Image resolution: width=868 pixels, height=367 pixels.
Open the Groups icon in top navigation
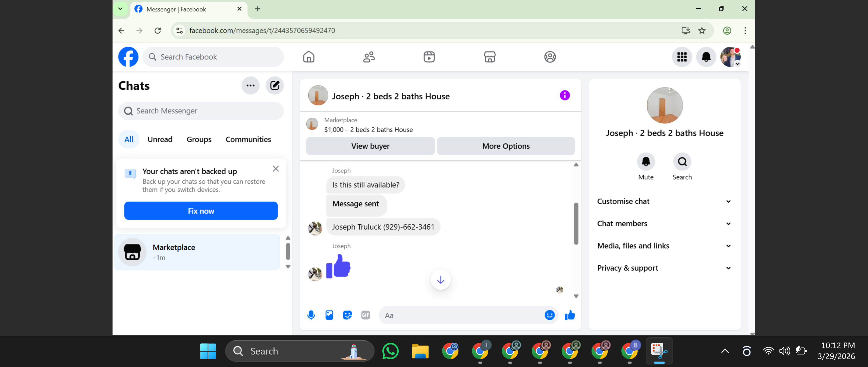pyautogui.click(x=550, y=57)
